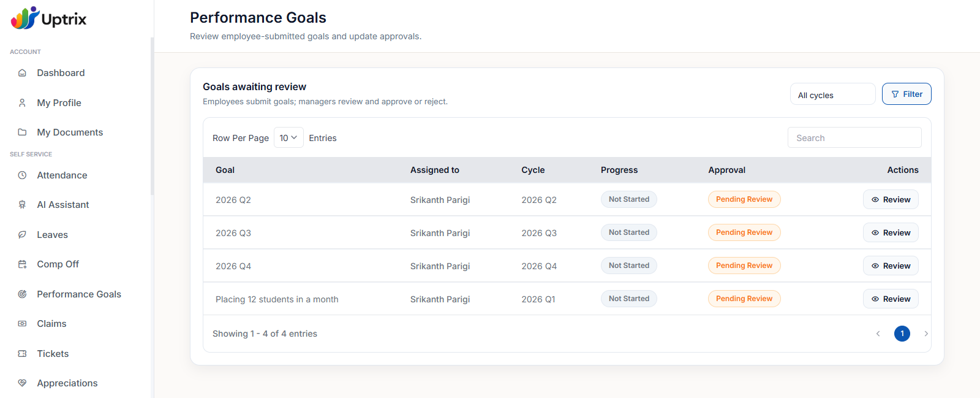Review the Placing 12 students goal
Image resolution: width=980 pixels, height=398 pixels.
890,299
